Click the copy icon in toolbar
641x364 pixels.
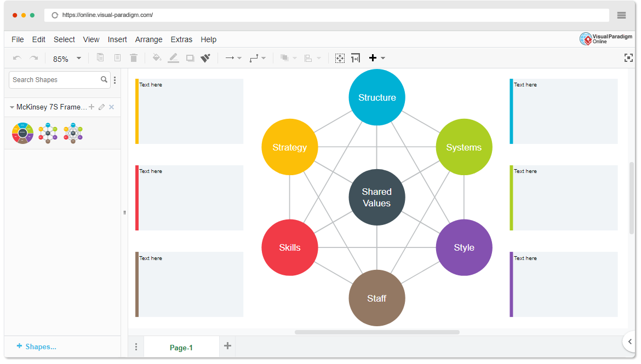pyautogui.click(x=100, y=57)
